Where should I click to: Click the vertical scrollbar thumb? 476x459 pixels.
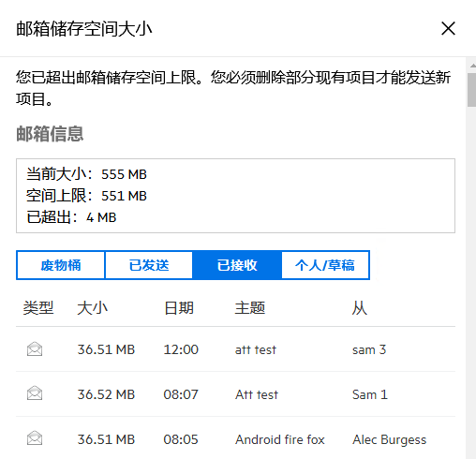[x=471, y=90]
